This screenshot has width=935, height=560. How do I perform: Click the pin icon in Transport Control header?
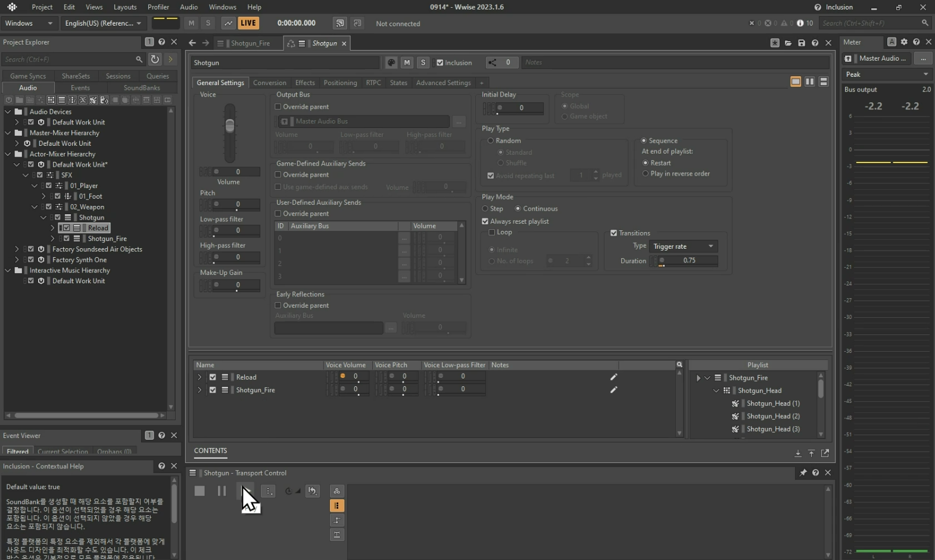point(803,473)
